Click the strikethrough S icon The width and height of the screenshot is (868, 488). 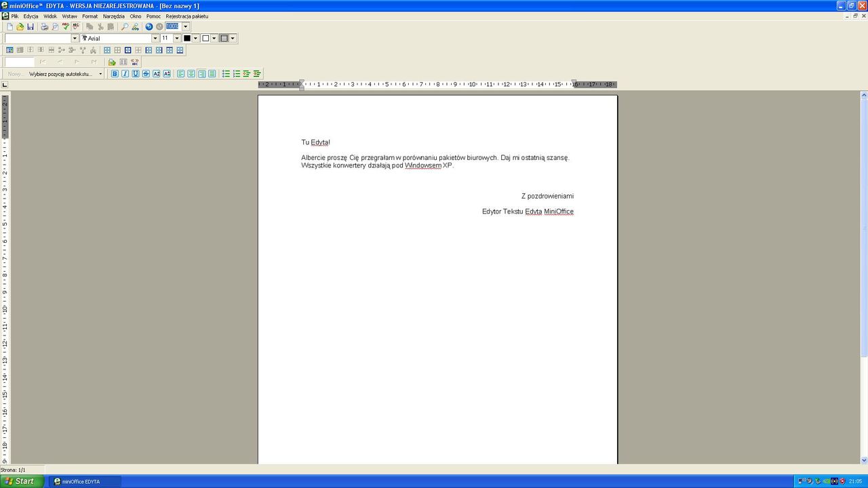(146, 74)
